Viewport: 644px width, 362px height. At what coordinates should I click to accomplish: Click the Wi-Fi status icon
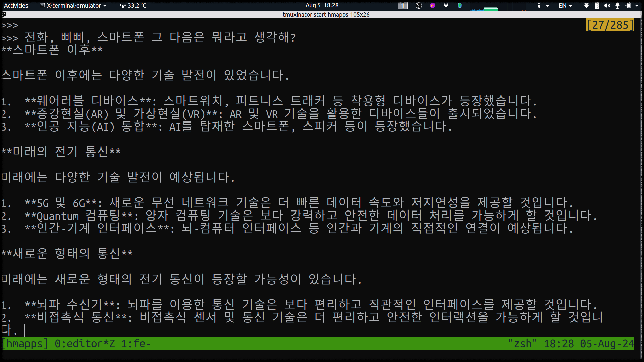586,5
